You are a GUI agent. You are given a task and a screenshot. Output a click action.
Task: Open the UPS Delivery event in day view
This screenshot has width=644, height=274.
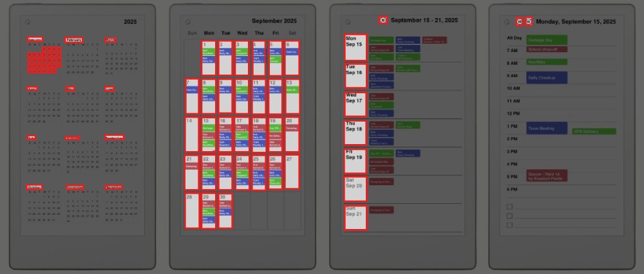tap(594, 131)
